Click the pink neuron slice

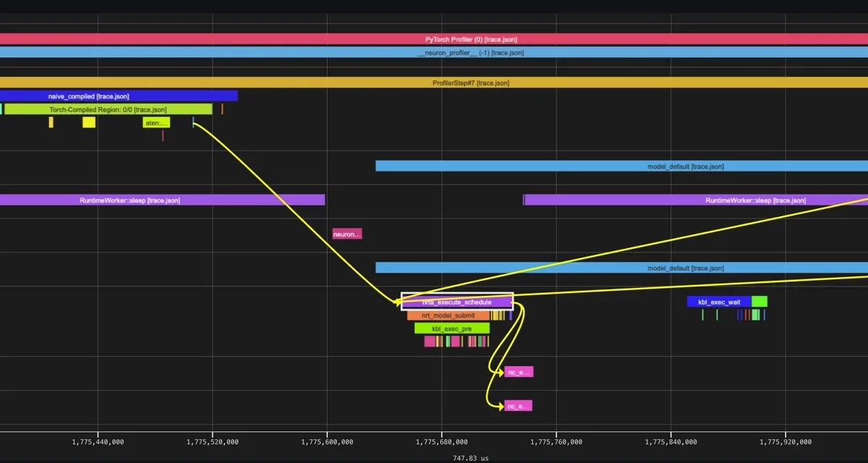tap(347, 234)
